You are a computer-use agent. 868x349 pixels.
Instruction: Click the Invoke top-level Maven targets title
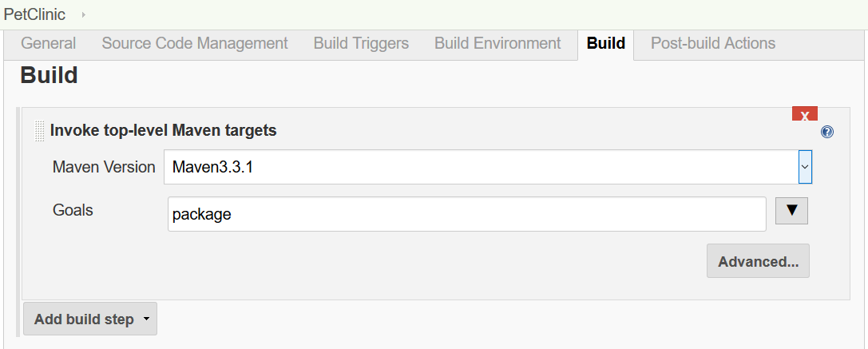coord(164,131)
